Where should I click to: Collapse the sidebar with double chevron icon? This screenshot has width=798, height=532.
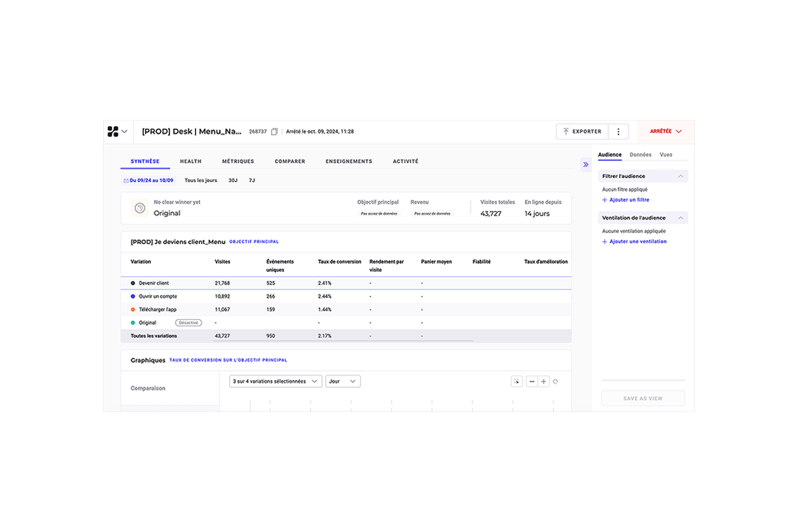[x=586, y=165]
